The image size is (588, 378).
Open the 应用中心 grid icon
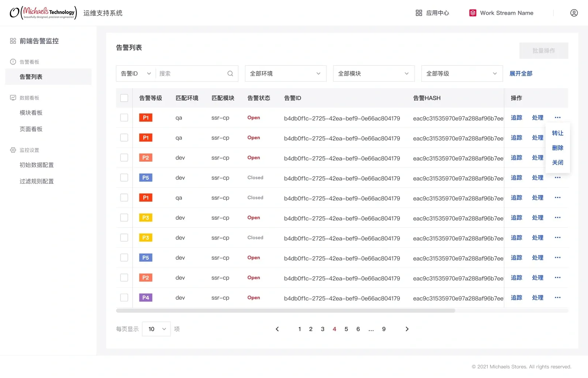(x=419, y=13)
